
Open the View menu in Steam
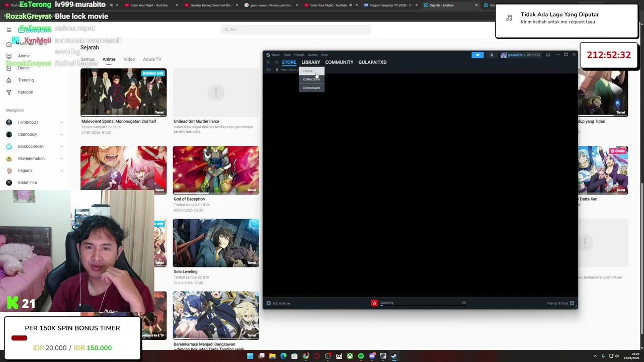[287, 55]
